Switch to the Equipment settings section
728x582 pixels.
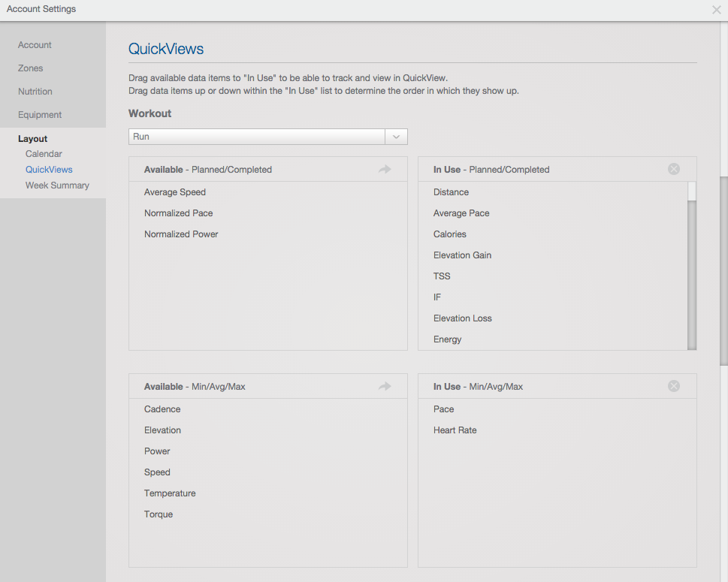pyautogui.click(x=40, y=115)
